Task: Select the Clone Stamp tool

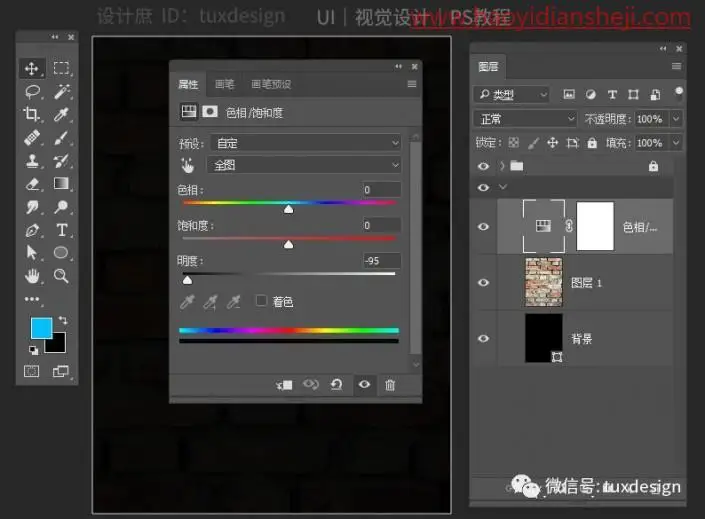Action: [x=32, y=161]
